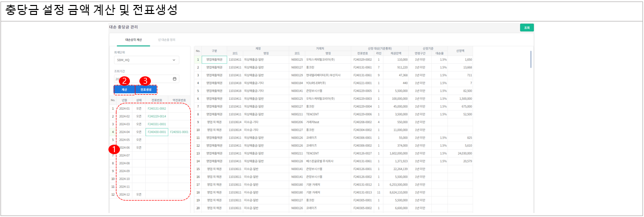Open the calendar icon in 조회기간 field
The height and width of the screenshot is (217, 644).
174,79
